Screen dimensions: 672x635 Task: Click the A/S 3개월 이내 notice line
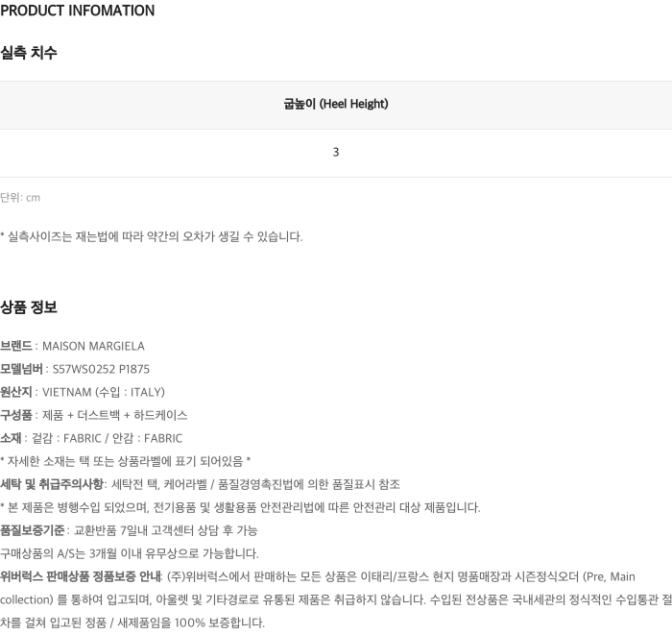pyautogui.click(x=129, y=553)
